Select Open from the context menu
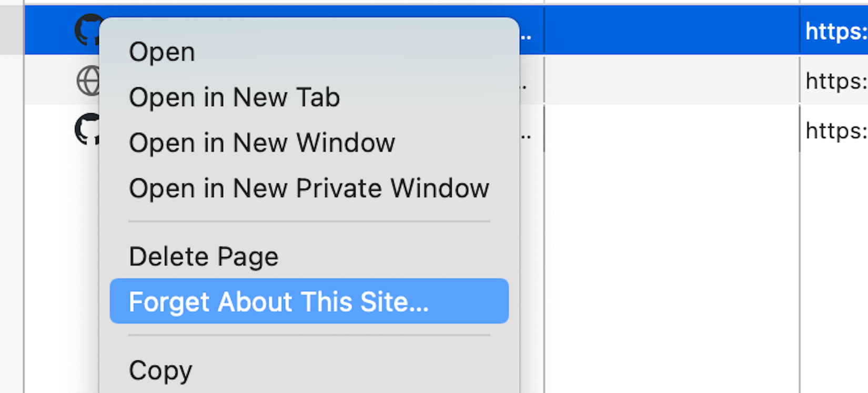868x393 pixels. point(162,51)
